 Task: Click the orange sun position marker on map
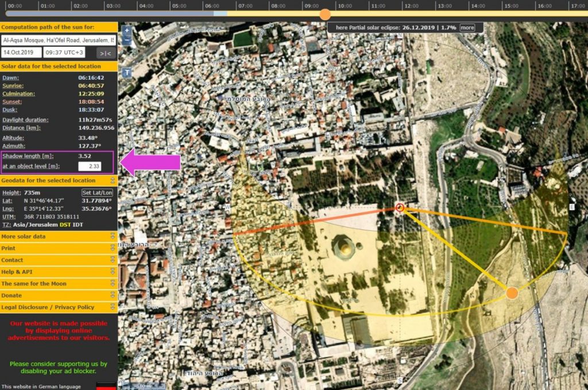512,293
